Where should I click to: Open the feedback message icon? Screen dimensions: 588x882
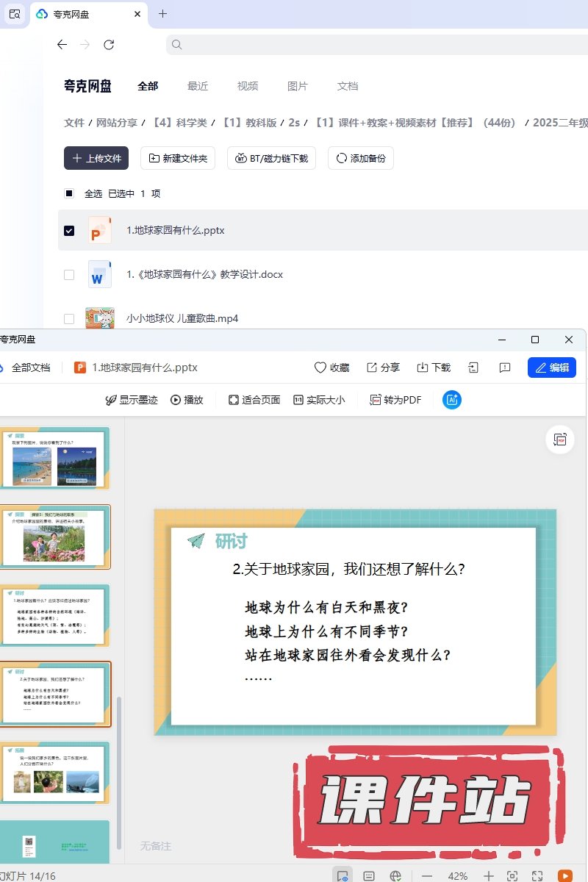505,367
